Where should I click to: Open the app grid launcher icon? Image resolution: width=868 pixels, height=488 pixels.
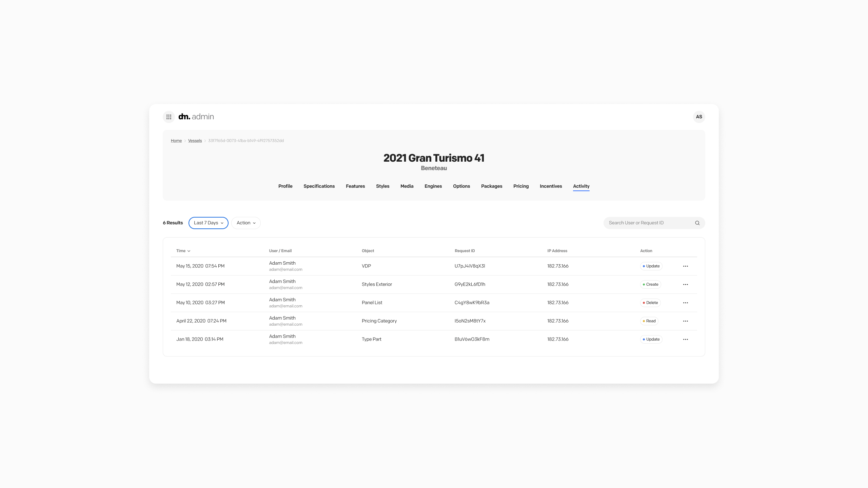pos(169,117)
